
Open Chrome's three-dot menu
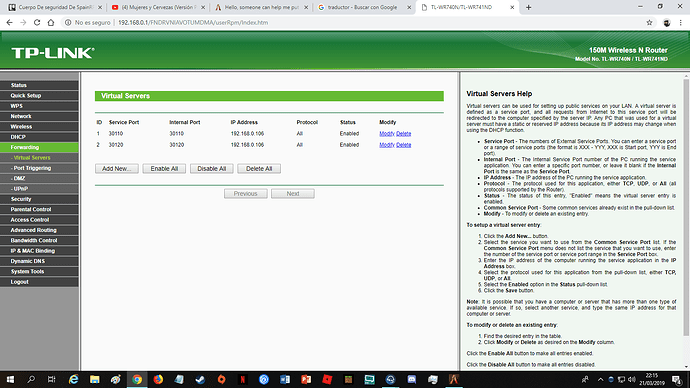pyautogui.click(x=681, y=22)
